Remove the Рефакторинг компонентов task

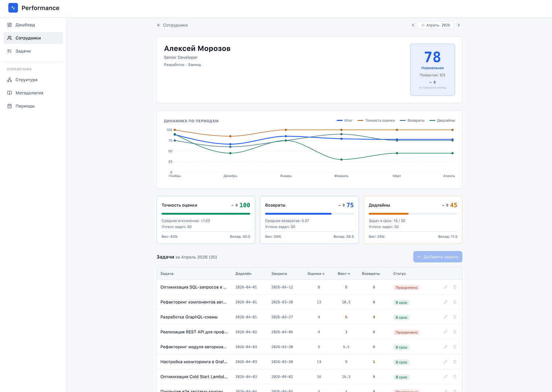pyautogui.click(x=455, y=302)
